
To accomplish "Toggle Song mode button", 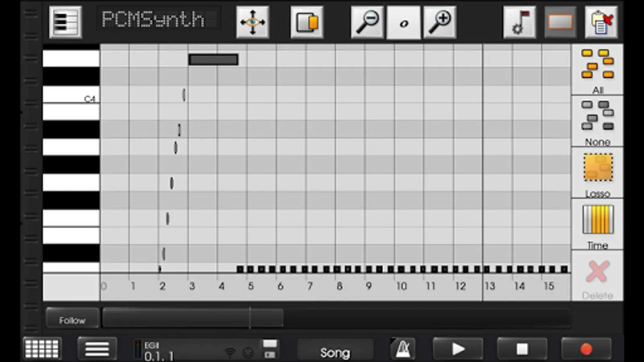I will 335,350.
